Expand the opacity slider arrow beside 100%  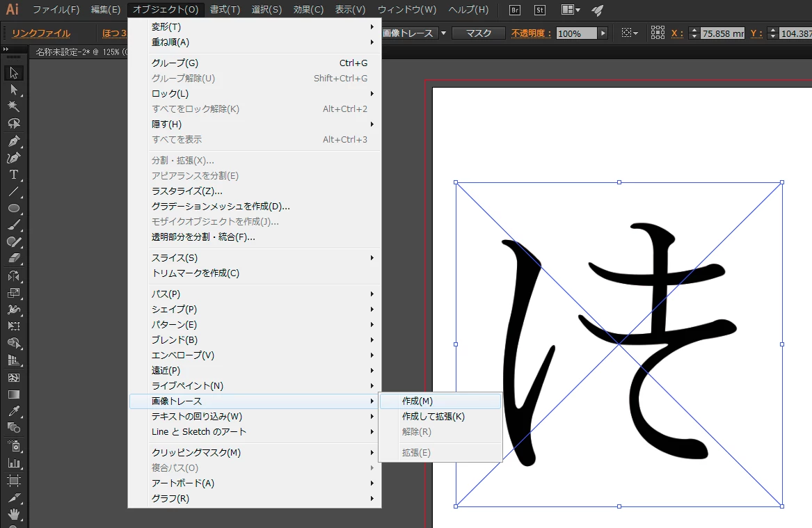click(x=603, y=33)
